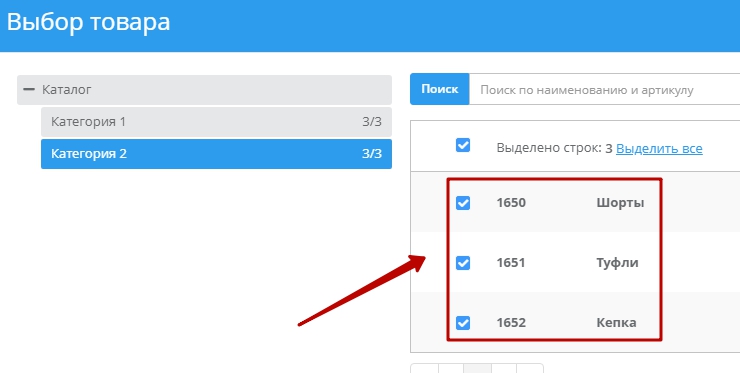Screen dimensions: 740x373
Task: Click the 3/3 counter of Категория 1
Action: coord(372,122)
